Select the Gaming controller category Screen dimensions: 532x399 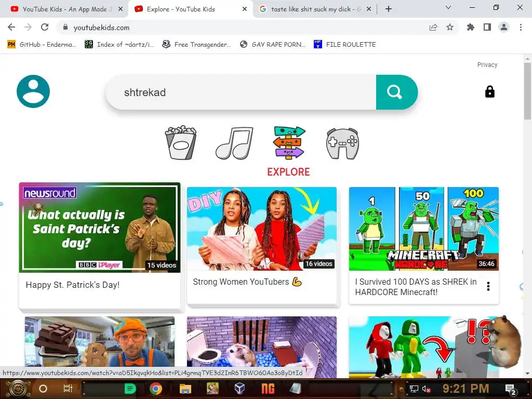[342, 143]
